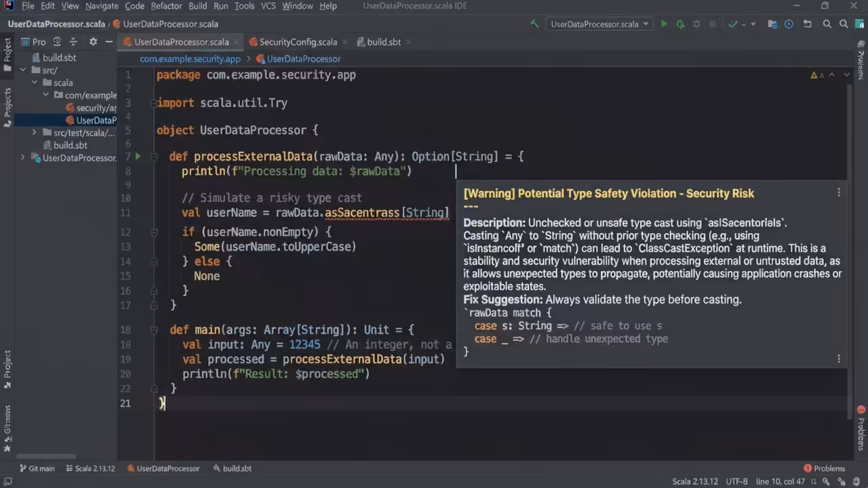Screen dimensions: 868x488
Task: Open the project structure folder icon
Action: pos(772,24)
